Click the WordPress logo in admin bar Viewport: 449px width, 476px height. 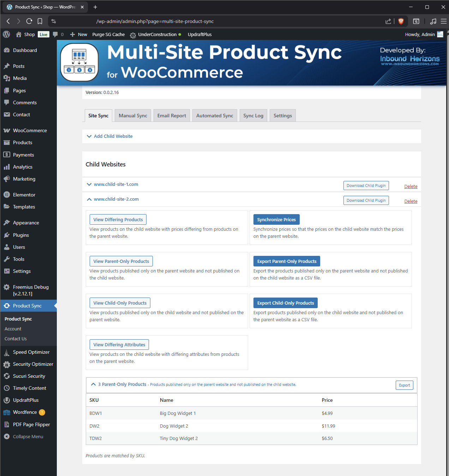click(x=6, y=34)
